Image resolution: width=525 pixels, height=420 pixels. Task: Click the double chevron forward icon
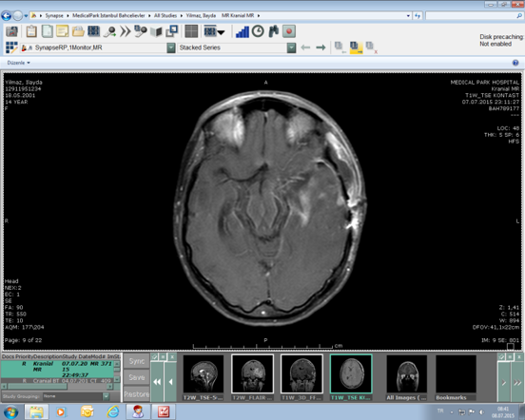(126, 31)
